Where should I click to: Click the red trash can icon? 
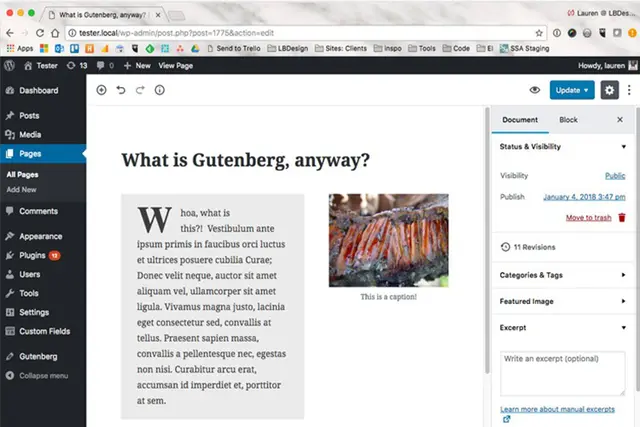tap(622, 218)
